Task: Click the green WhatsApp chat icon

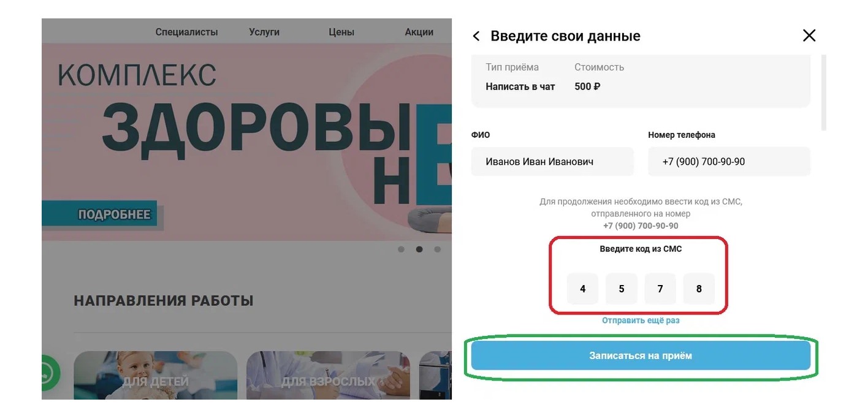Action: point(51,372)
